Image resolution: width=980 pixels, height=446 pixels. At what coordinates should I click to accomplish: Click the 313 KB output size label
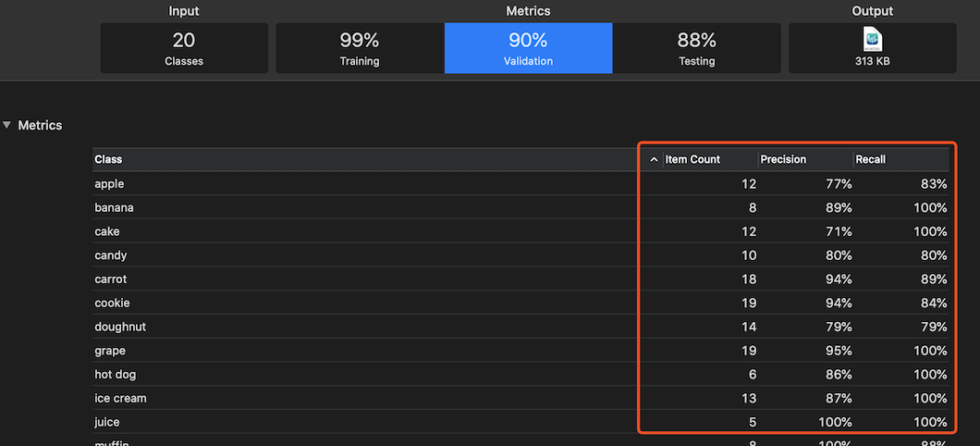click(872, 61)
